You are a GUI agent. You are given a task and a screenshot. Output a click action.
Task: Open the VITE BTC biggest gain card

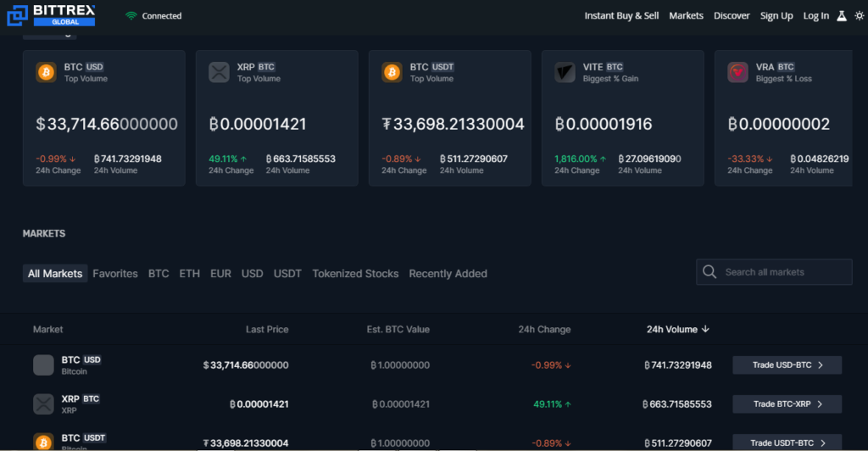(623, 118)
